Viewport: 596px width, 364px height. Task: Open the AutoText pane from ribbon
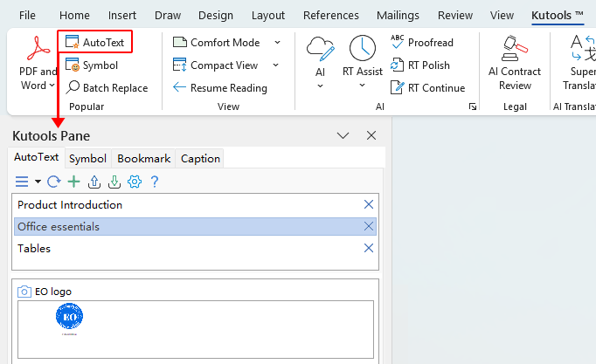[x=94, y=42]
